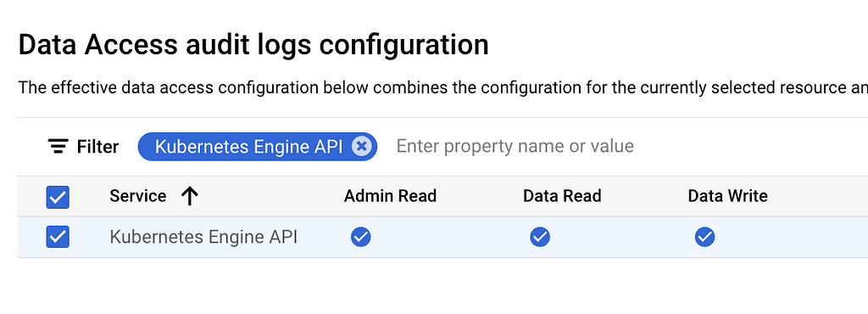Click the Data Read column header
868x314 pixels.
562,196
